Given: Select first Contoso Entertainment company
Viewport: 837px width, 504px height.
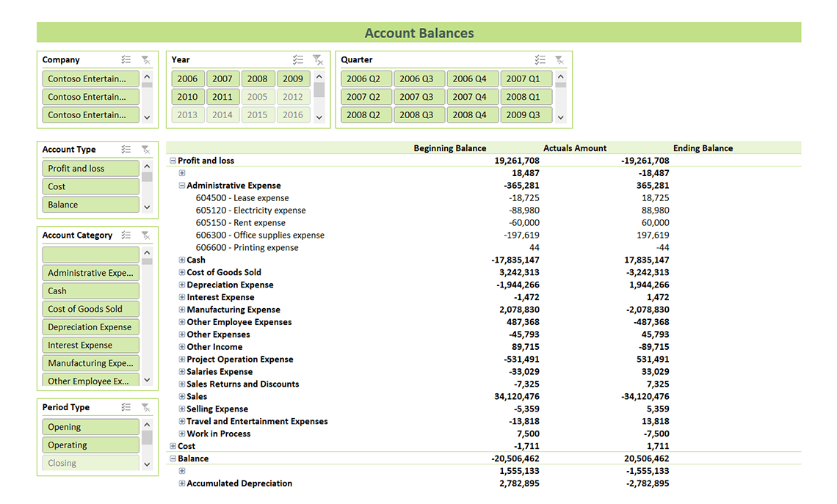Looking at the screenshot, I should 91,78.
